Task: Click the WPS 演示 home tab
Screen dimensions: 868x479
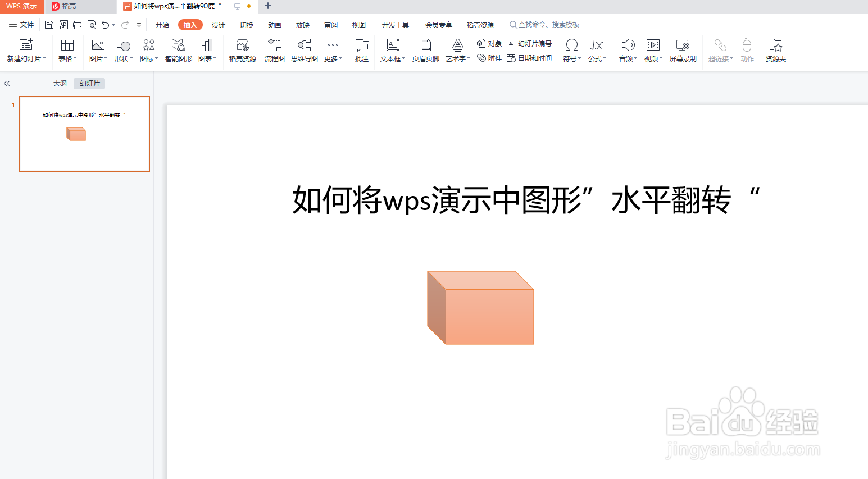Action: click(22, 6)
